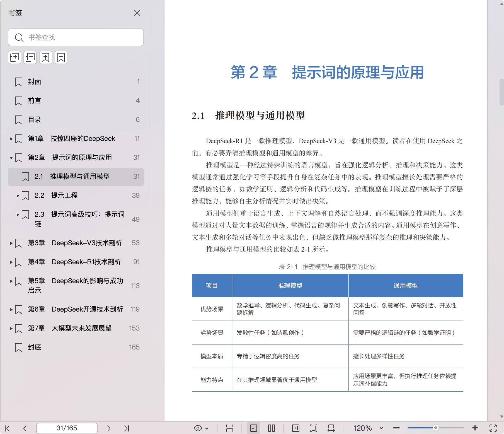504x434 pixels.
Task: Switch to single page view
Action: pos(254,428)
